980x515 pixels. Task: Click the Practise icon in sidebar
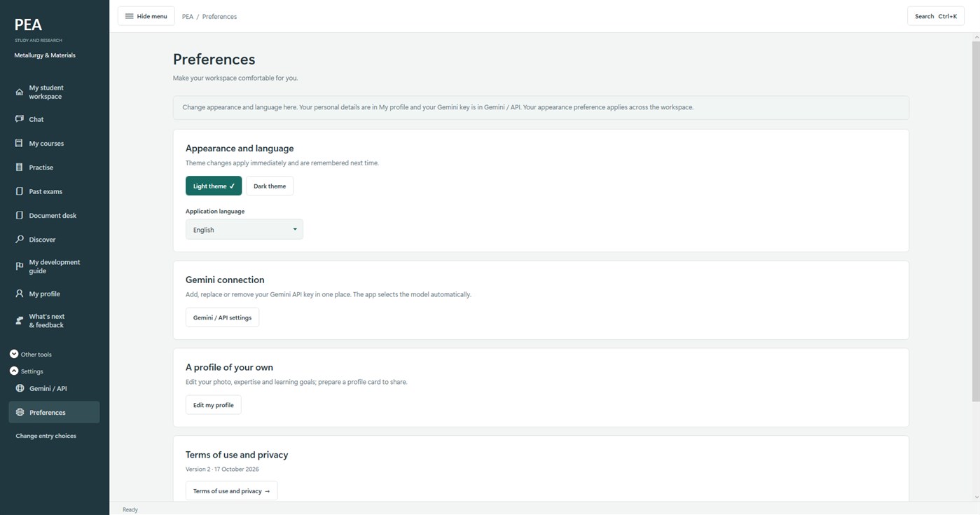pyautogui.click(x=19, y=167)
